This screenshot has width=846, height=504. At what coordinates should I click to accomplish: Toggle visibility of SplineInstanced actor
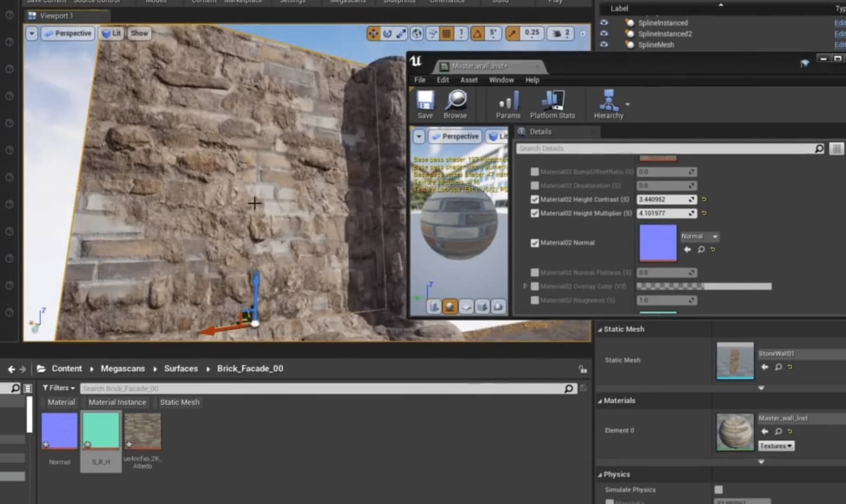click(604, 22)
